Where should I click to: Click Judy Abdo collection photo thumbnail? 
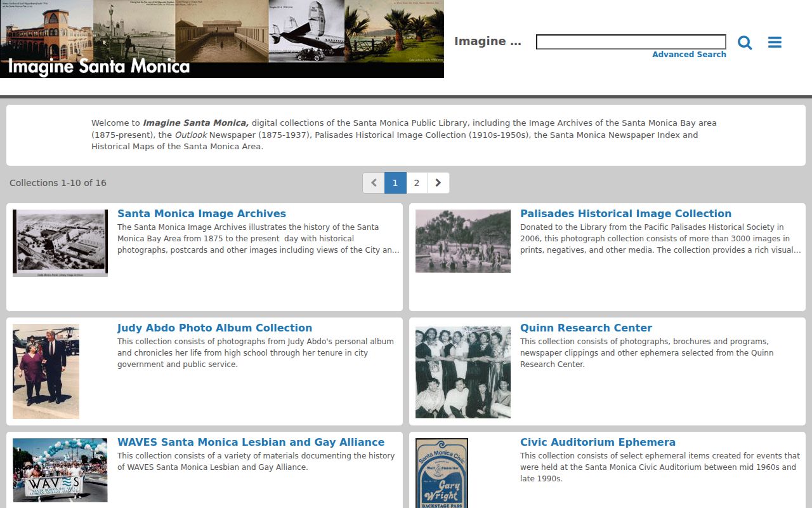pyautogui.click(x=46, y=371)
